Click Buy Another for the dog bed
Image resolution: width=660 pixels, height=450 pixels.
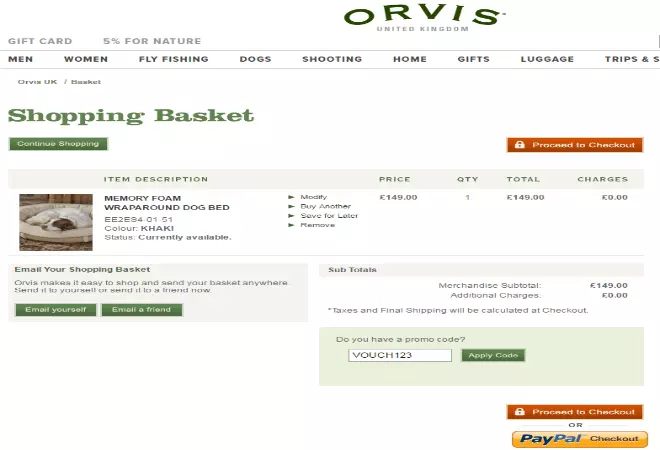(x=325, y=206)
